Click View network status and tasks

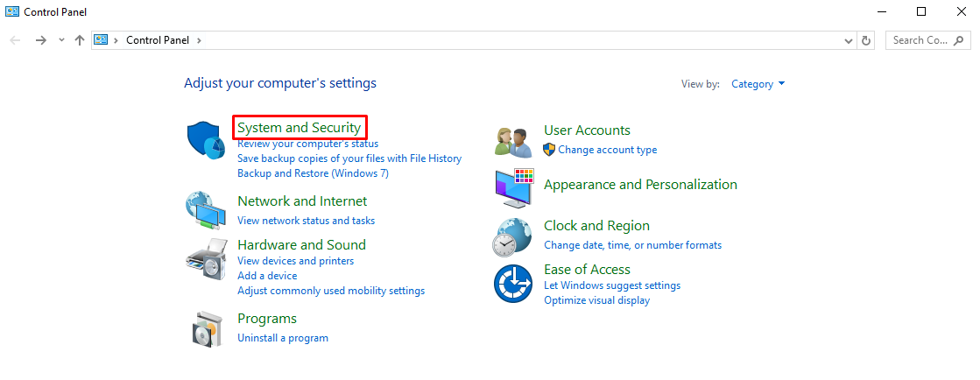point(307,221)
